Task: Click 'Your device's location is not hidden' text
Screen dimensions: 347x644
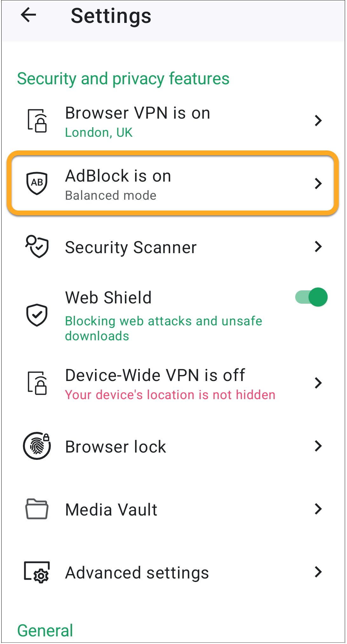Action: click(170, 395)
